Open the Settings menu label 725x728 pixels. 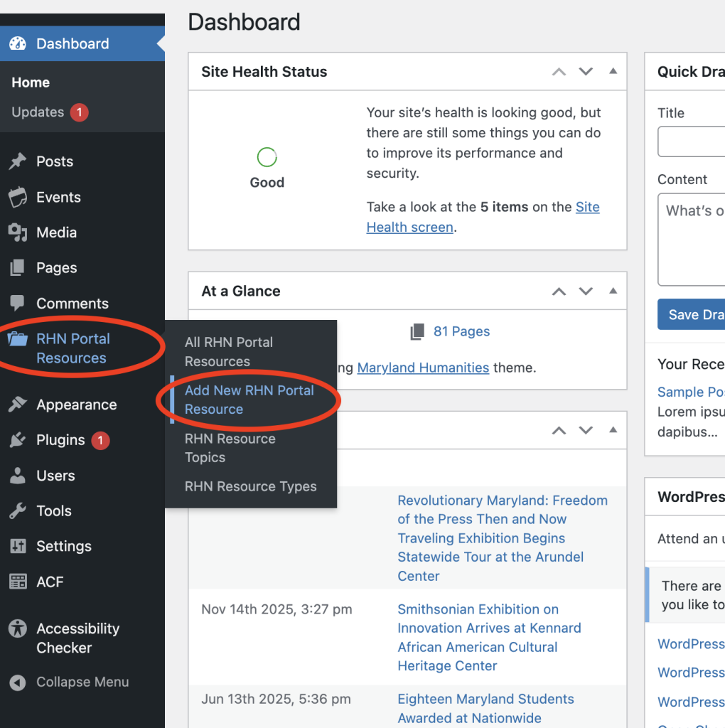tap(64, 546)
